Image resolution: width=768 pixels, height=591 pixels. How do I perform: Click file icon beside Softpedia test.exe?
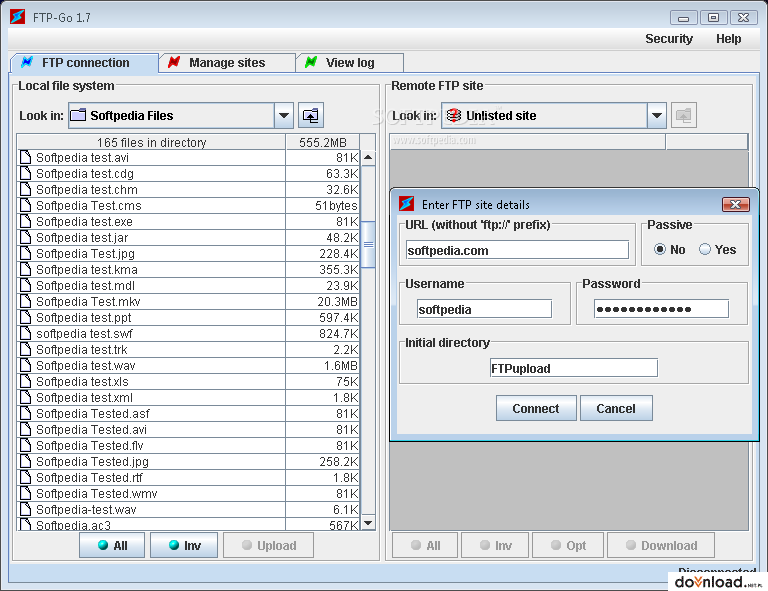pyautogui.click(x=25, y=221)
